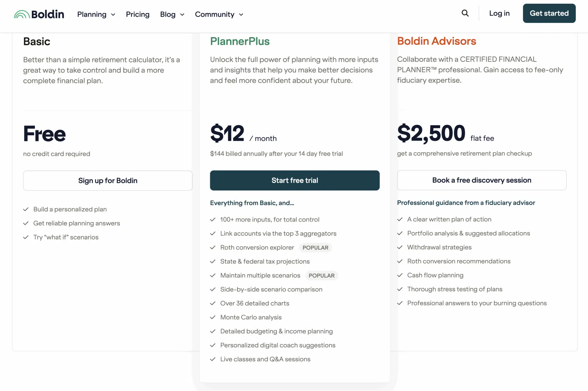Viewport: 588px width, 391px height.
Task: Click checkmark beside Build a personalized plan
Action: 26,209
